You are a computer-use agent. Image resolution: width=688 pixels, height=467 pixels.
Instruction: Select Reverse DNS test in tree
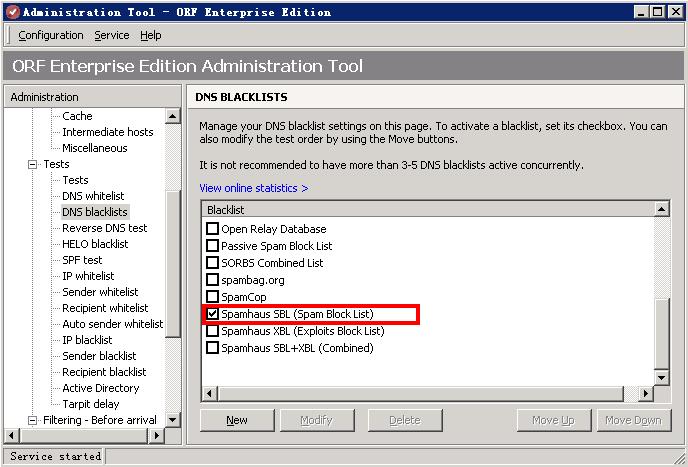[104, 228]
